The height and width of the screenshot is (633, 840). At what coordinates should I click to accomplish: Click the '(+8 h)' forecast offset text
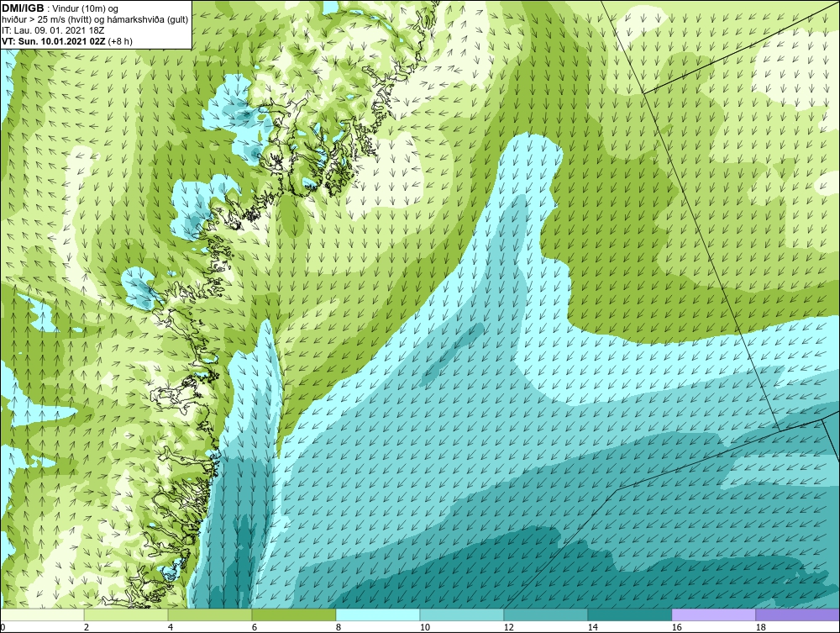click(120, 41)
